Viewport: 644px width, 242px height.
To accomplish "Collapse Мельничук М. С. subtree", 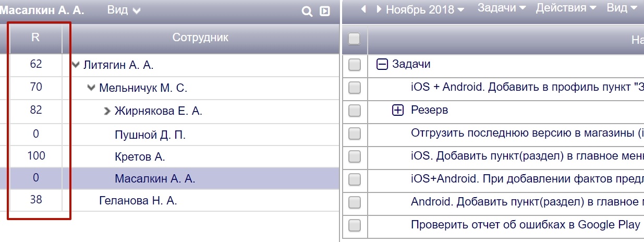I will pos(92,88).
